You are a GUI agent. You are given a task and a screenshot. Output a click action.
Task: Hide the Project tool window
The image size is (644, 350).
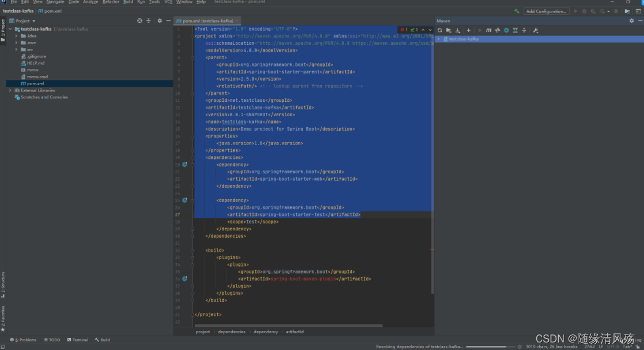tap(168, 21)
